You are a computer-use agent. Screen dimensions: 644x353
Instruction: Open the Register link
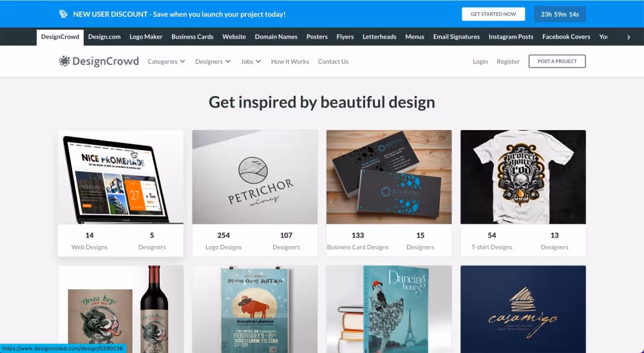pyautogui.click(x=508, y=61)
